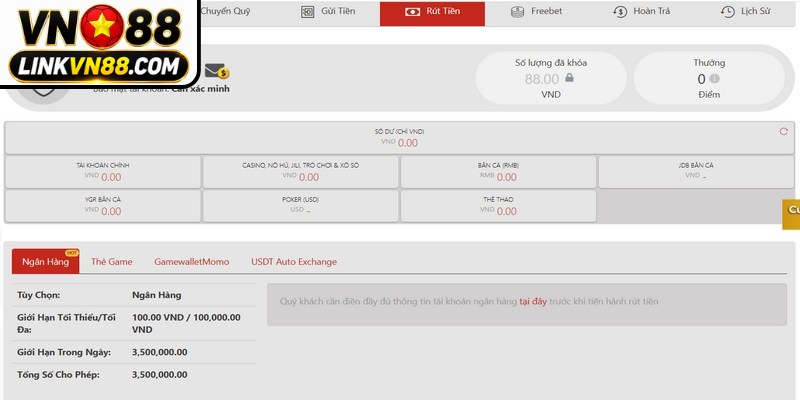Open the Tài Khoản Chính wallet box
800x400 pixels.
pyautogui.click(x=103, y=172)
